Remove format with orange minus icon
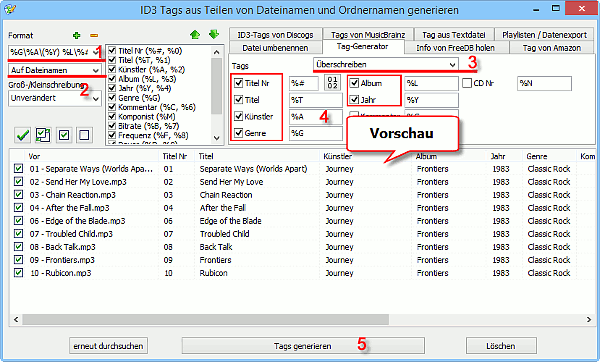Image resolution: width=600 pixels, height=362 pixels. [94, 36]
